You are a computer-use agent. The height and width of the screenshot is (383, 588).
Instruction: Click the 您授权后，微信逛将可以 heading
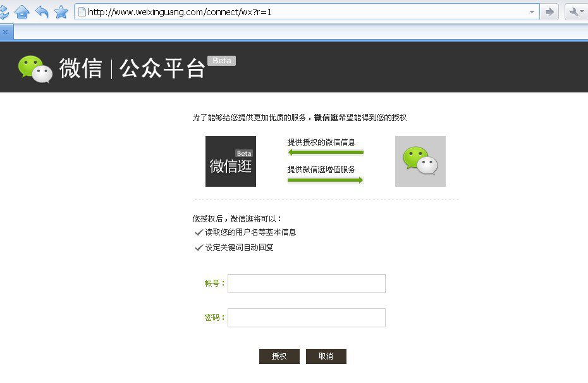[x=237, y=218]
